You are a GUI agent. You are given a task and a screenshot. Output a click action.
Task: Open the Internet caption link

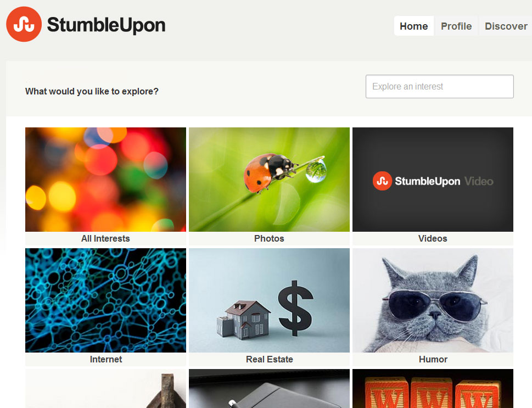click(x=105, y=360)
